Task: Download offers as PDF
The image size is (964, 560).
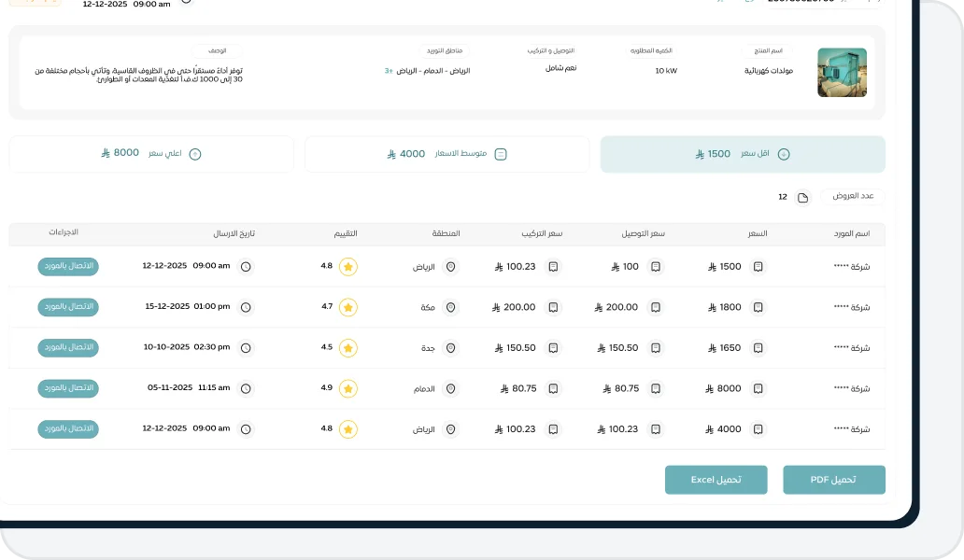Action: 833,480
